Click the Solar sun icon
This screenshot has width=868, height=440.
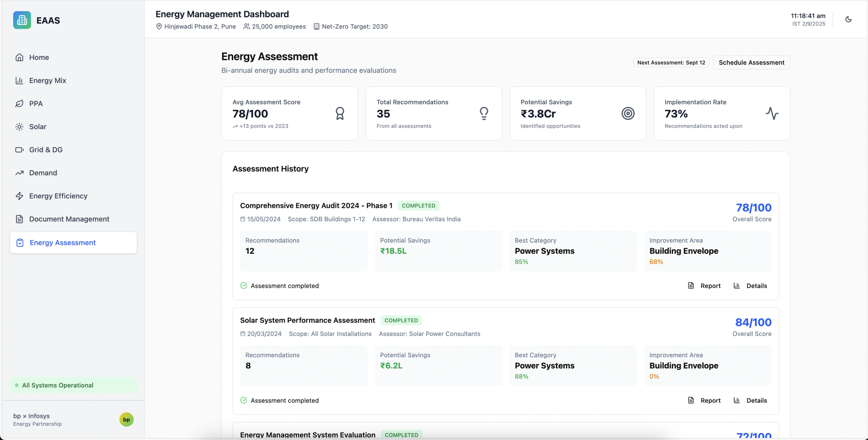pyautogui.click(x=19, y=126)
